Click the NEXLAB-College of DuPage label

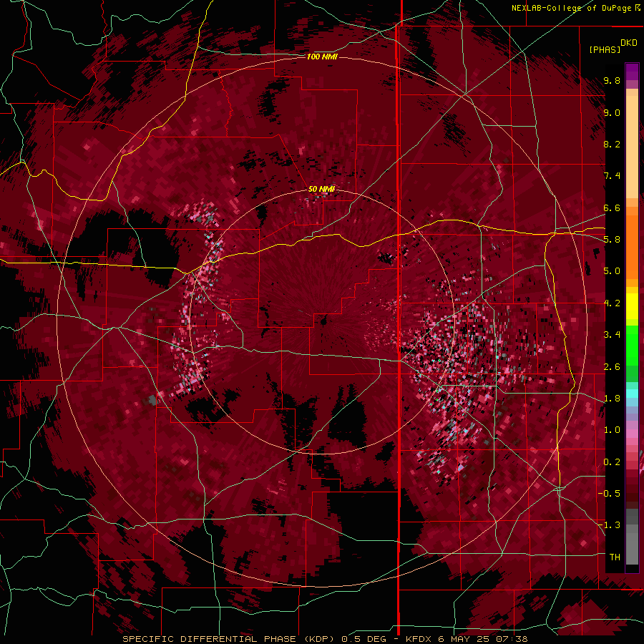(572, 8)
